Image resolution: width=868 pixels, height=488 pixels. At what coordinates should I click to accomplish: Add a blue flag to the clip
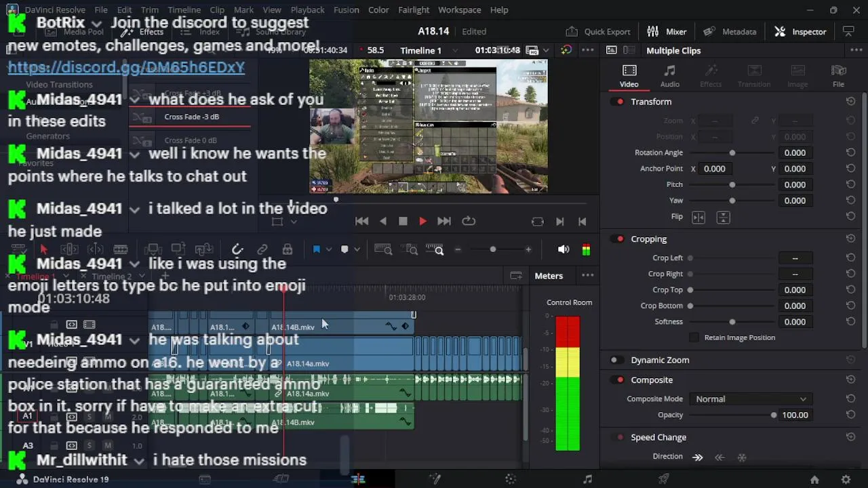click(316, 249)
